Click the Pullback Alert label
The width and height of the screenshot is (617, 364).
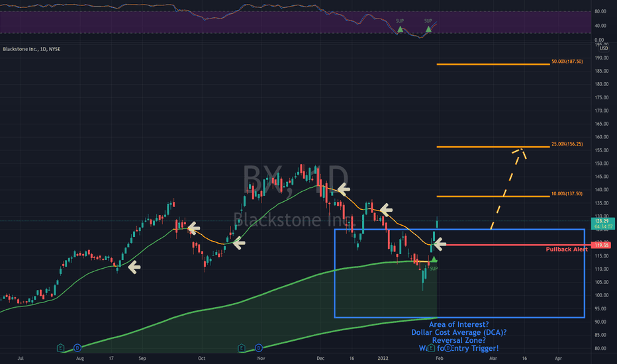click(x=567, y=250)
